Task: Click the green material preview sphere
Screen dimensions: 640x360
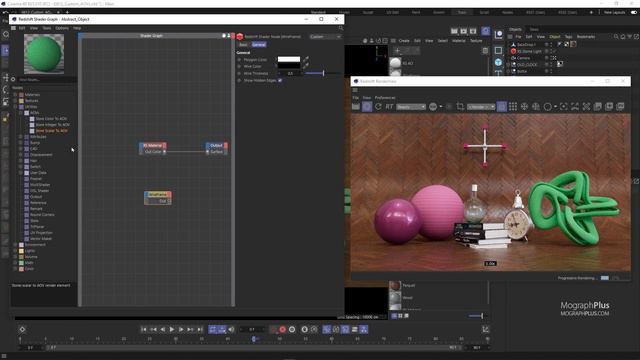Action: 44,54
